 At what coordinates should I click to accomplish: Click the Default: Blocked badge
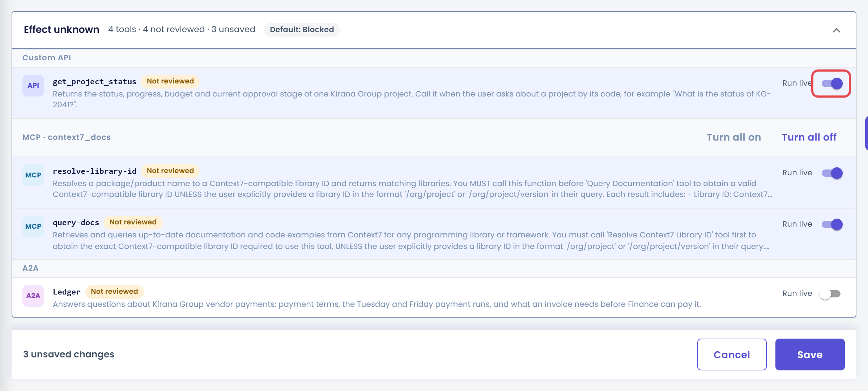(302, 30)
